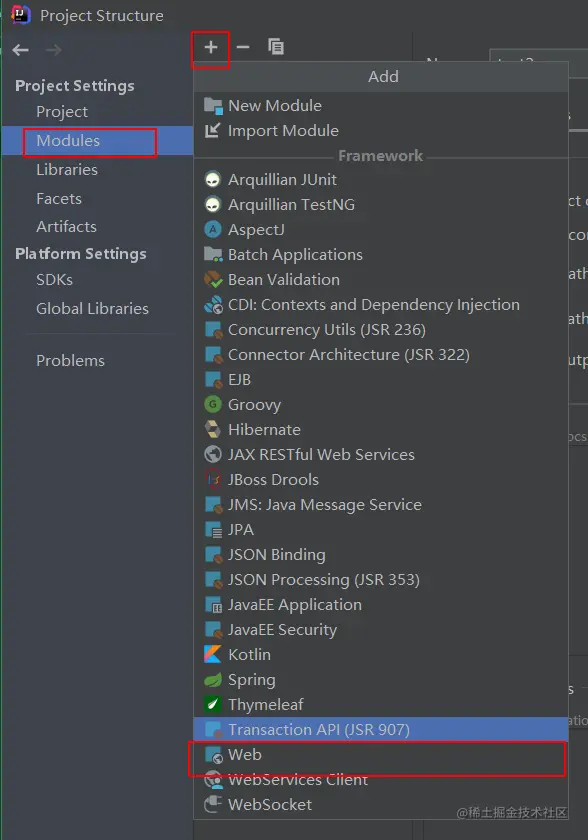Select JavaEE Security framework
The image size is (588, 840).
pos(381,629)
